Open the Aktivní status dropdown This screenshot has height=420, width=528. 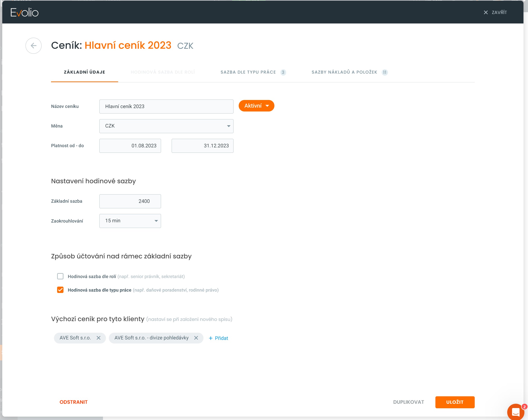pyautogui.click(x=256, y=106)
